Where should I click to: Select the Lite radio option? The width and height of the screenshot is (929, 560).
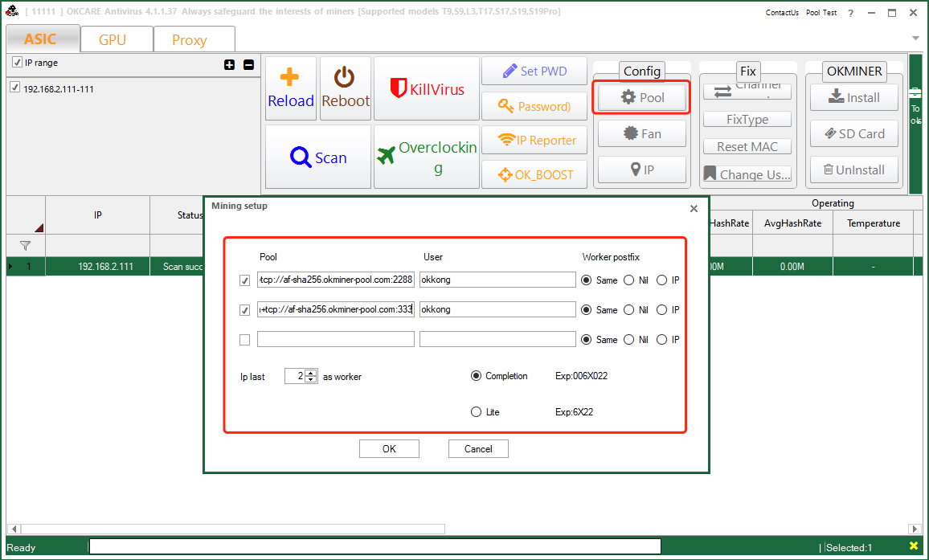pos(476,412)
